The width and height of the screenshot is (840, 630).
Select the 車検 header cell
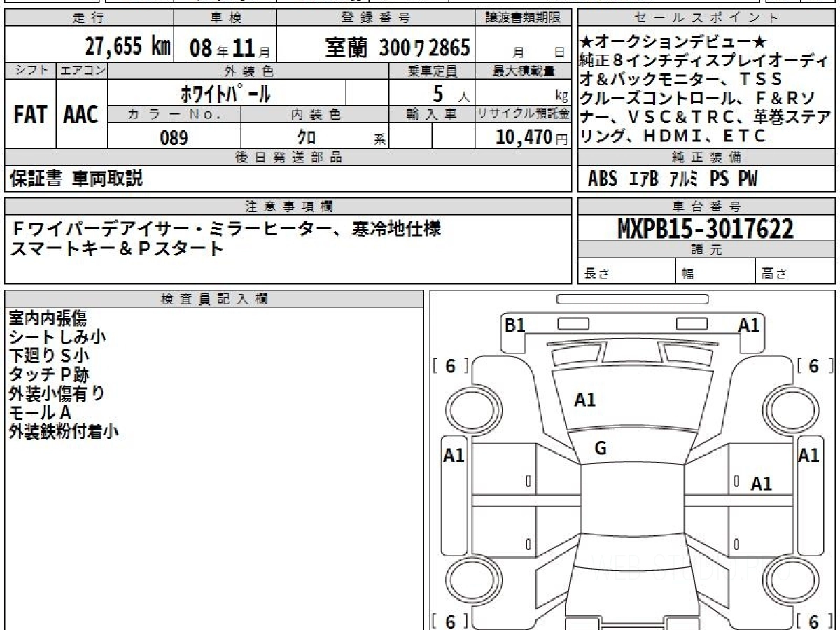(225, 18)
